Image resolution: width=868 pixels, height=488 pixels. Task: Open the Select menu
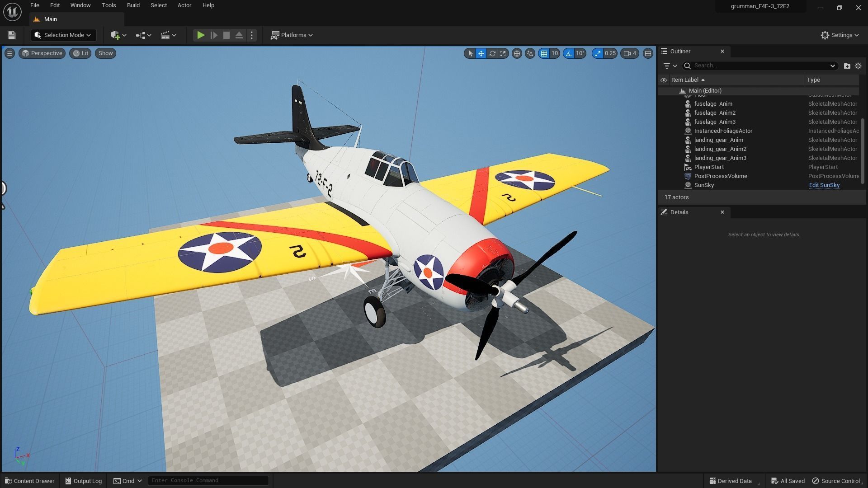click(x=159, y=5)
